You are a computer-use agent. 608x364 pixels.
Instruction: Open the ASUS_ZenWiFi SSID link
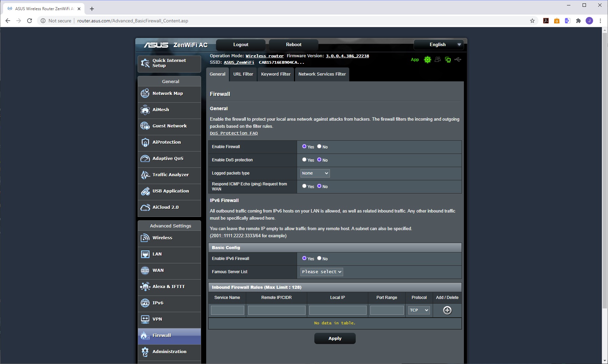pyautogui.click(x=239, y=62)
